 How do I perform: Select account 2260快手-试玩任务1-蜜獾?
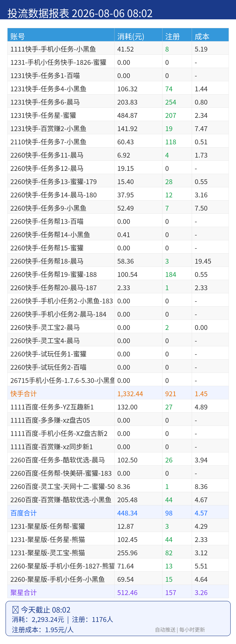pyautogui.click(x=48, y=354)
